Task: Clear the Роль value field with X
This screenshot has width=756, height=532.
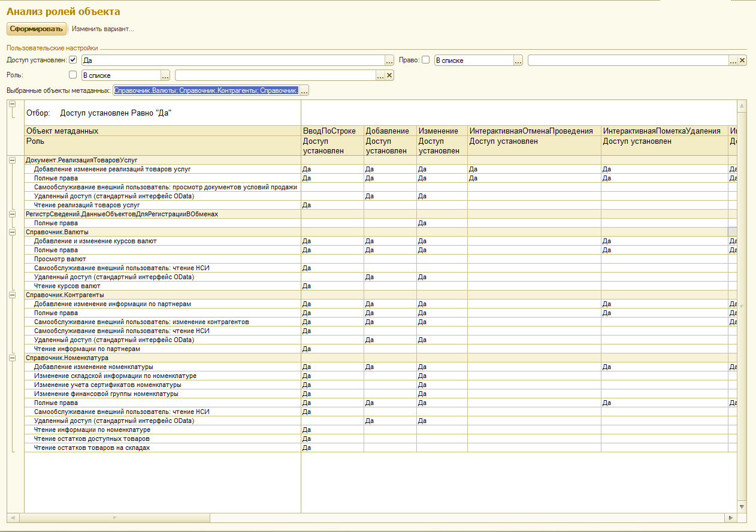Action: [x=389, y=75]
